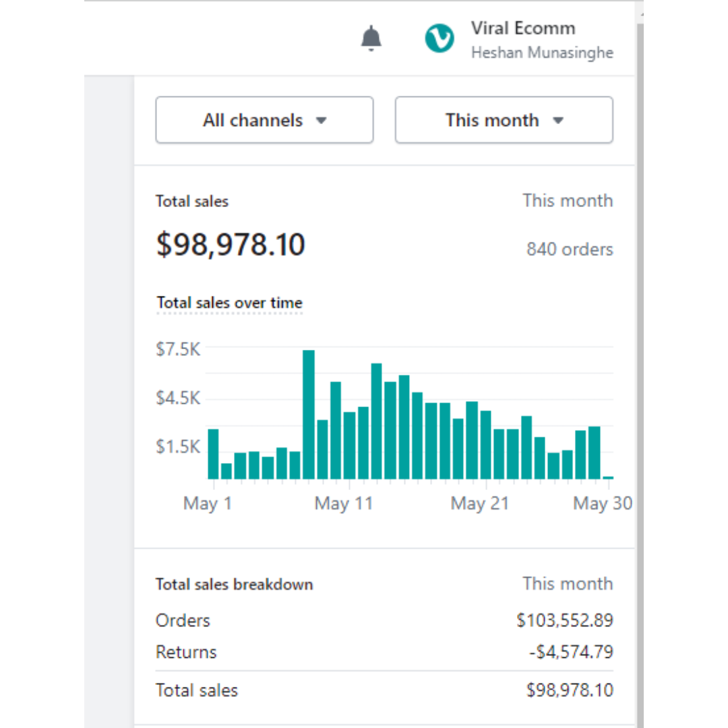728x728 pixels.
Task: Click the Returns row label
Action: [186, 652]
